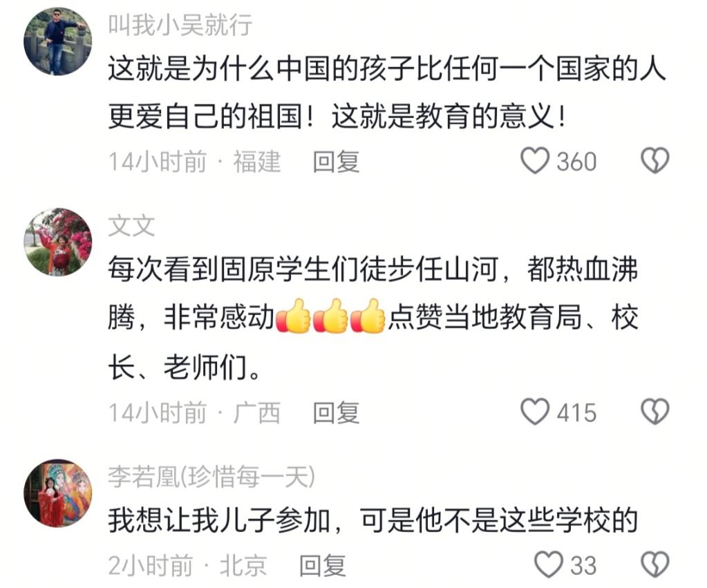Open 文文's profile avatar

coord(58,242)
